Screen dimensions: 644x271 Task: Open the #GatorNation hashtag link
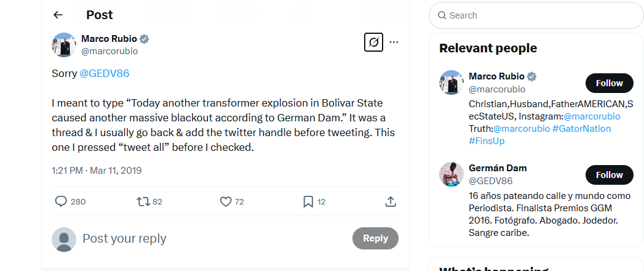(581, 129)
